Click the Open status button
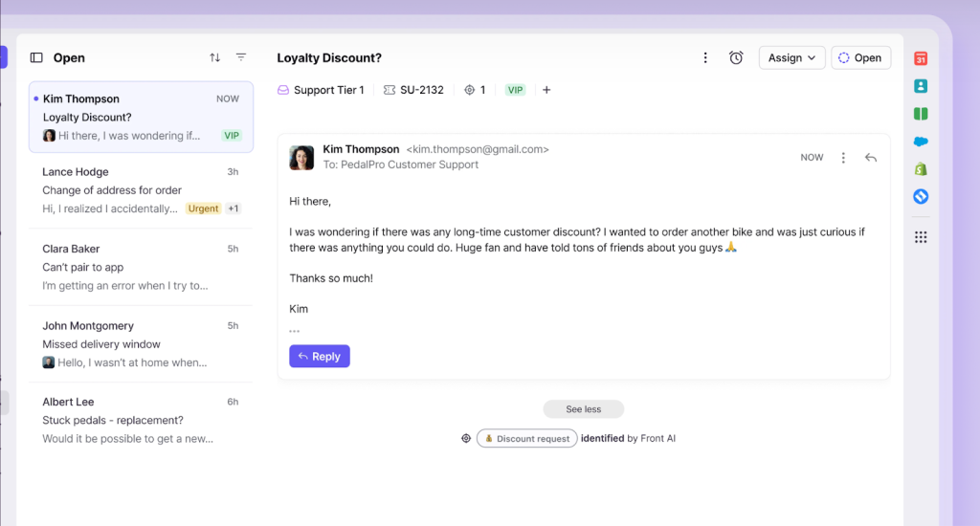The height and width of the screenshot is (526, 980). coord(860,57)
